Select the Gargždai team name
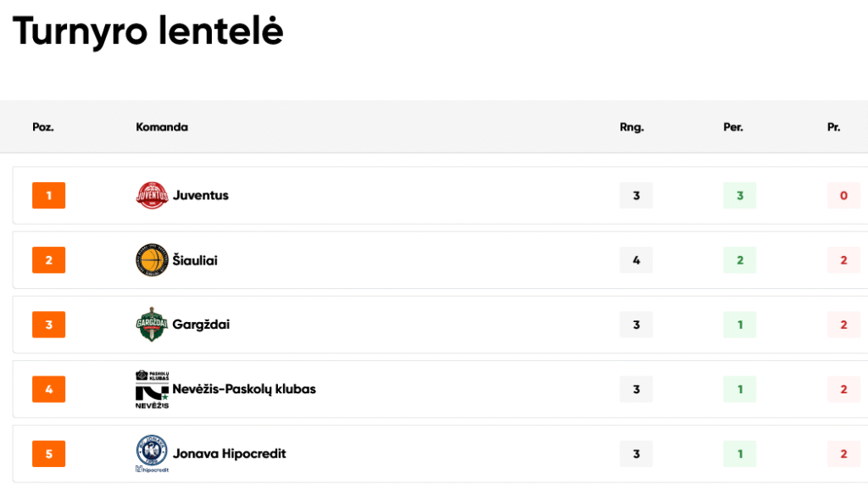 pyautogui.click(x=201, y=325)
